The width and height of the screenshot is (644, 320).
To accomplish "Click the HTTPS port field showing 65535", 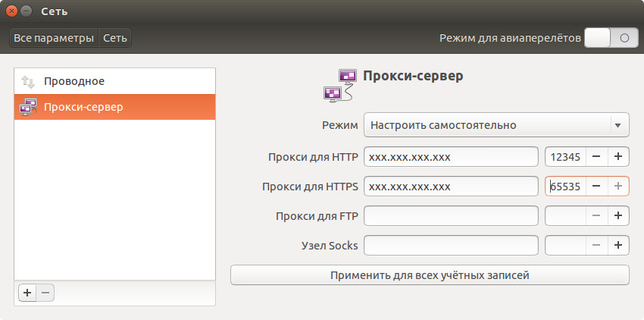I will click(x=565, y=186).
